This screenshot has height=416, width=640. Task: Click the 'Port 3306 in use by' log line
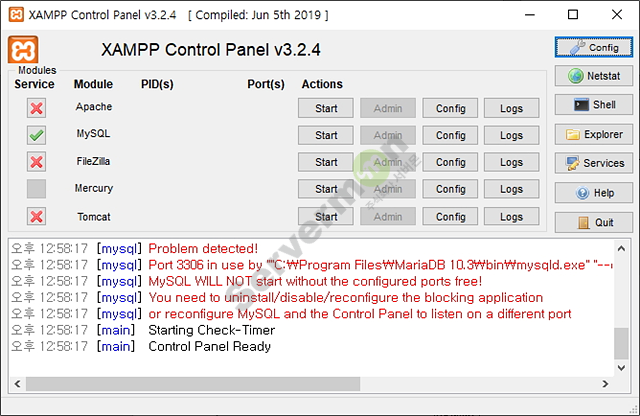[x=380, y=265]
